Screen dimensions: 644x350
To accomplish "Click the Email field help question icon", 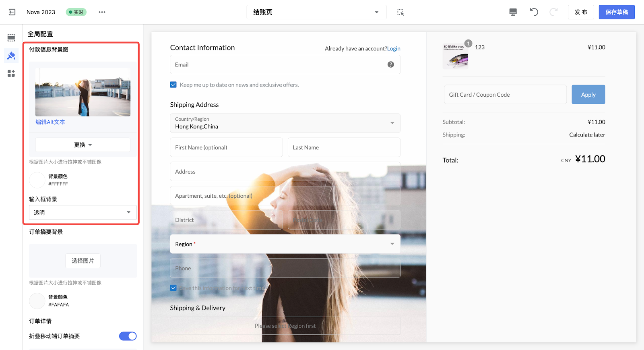I will [390, 64].
